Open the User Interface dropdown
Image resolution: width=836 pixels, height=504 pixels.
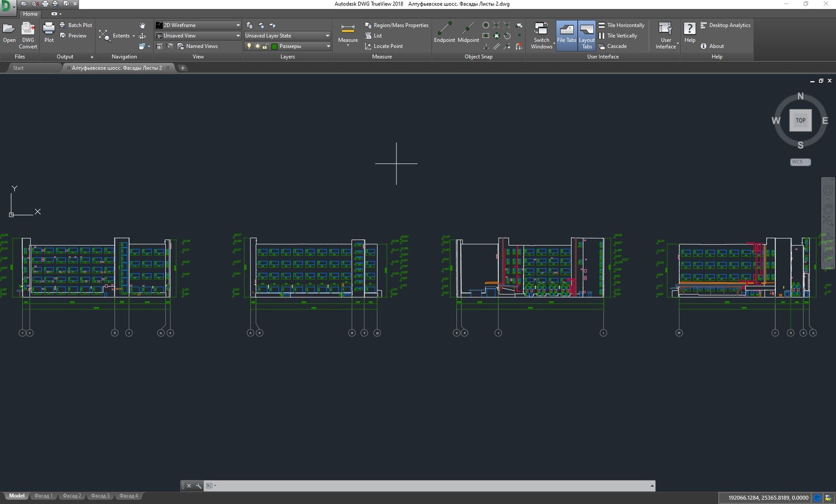tap(666, 35)
